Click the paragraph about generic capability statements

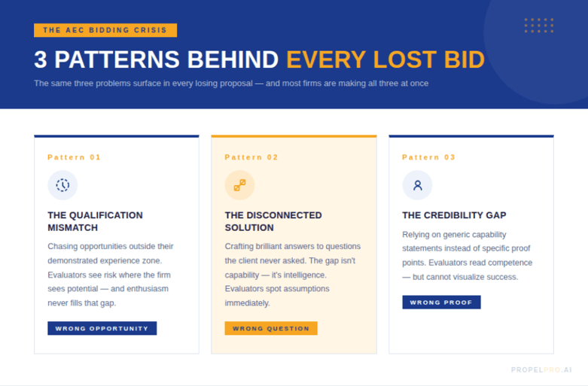click(x=467, y=256)
